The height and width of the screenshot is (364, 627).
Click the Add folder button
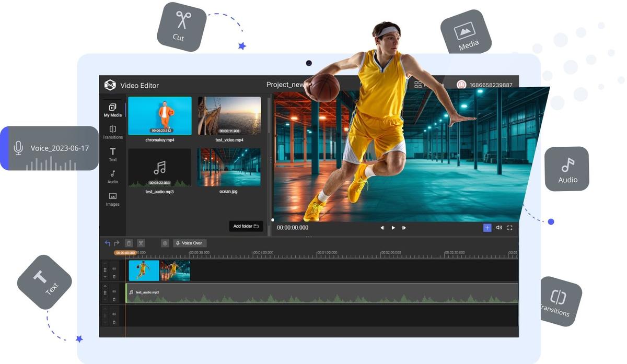pyautogui.click(x=246, y=226)
